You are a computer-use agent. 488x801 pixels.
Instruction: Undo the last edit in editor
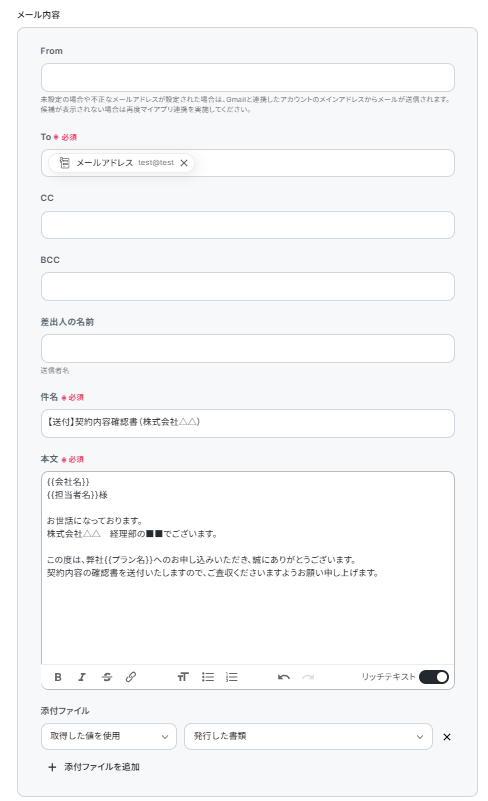coord(284,677)
